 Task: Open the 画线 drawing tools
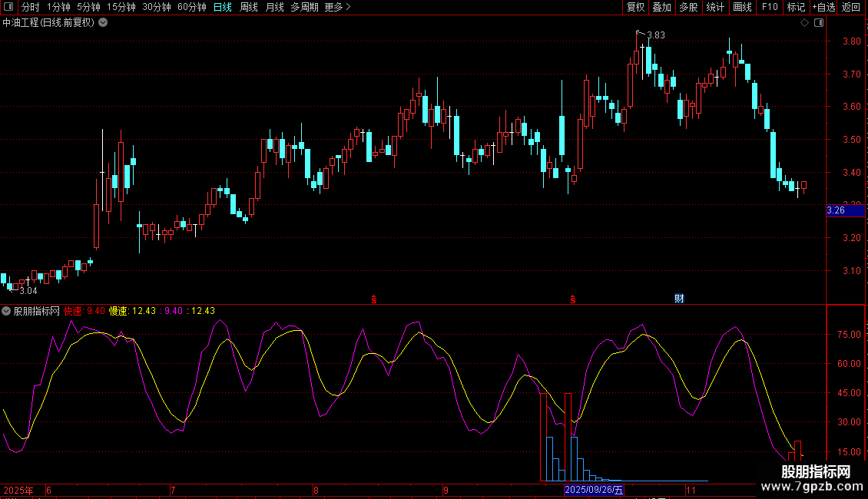pos(742,7)
